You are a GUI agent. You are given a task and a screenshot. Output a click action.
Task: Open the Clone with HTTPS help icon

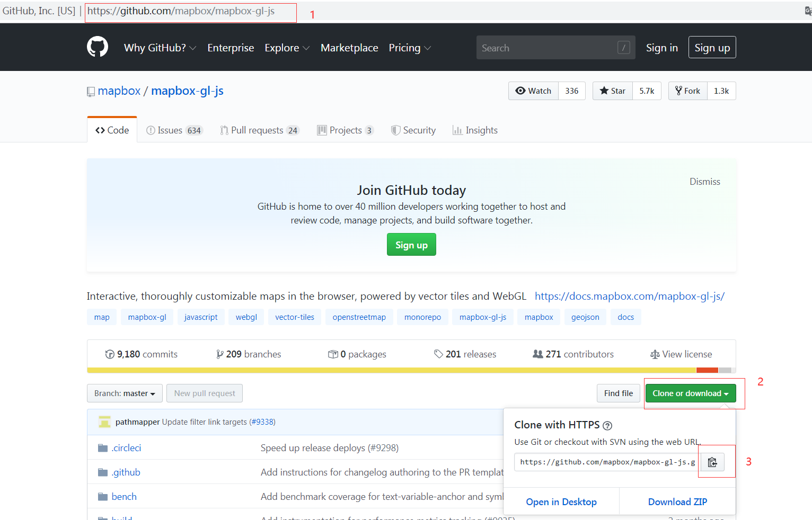[607, 425]
